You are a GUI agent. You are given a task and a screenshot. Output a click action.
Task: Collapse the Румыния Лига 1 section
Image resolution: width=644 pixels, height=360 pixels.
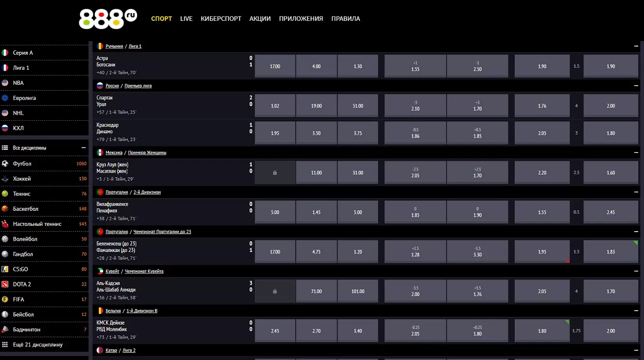pyautogui.click(x=636, y=46)
